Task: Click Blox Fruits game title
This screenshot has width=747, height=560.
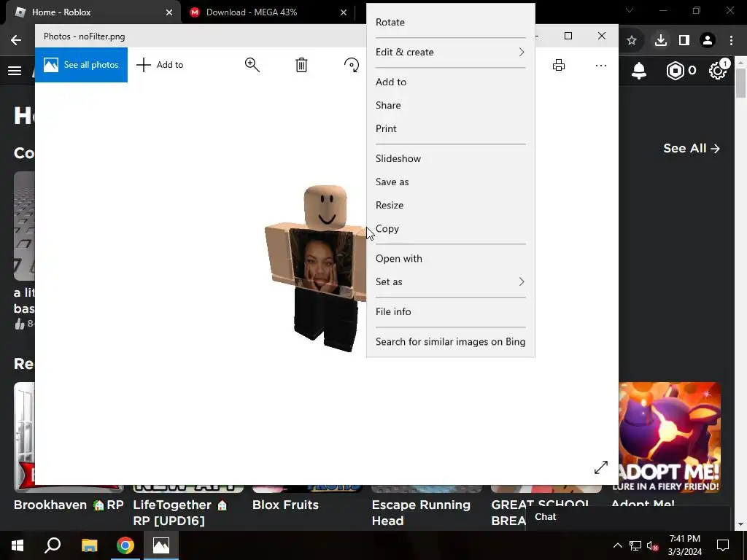Action: [285, 505]
